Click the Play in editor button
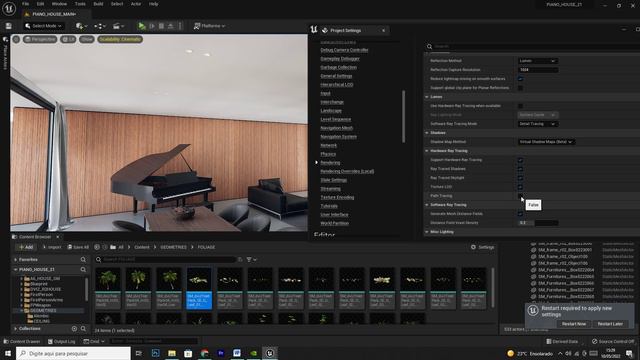 [x=142, y=26]
